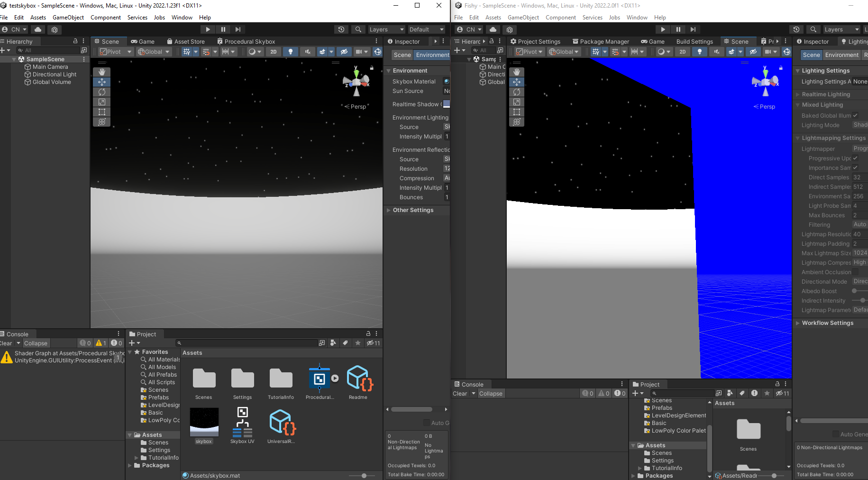The width and height of the screenshot is (868, 480).
Task: Toggle 2D mode in the right Scene view
Action: pyautogui.click(x=682, y=52)
